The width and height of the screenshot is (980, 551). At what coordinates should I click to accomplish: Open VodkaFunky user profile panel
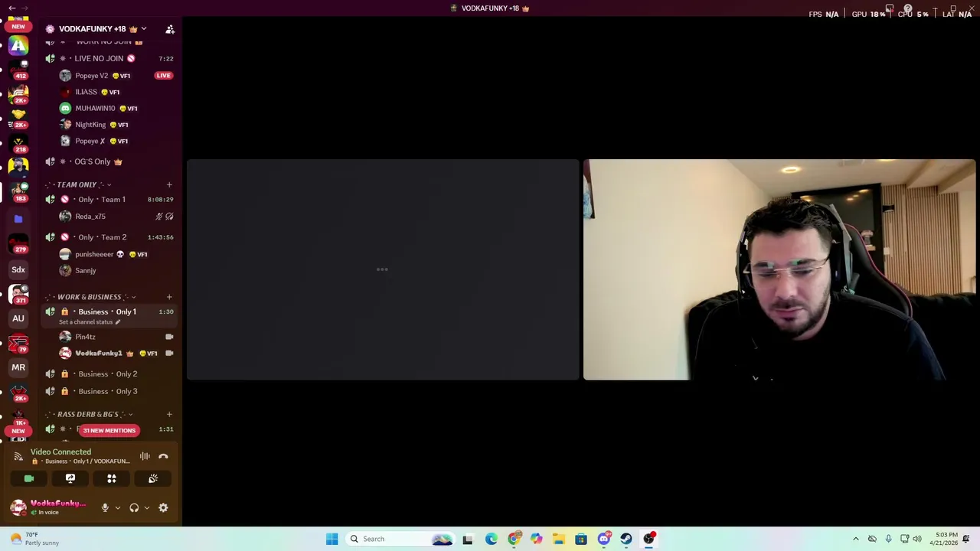pyautogui.click(x=51, y=507)
